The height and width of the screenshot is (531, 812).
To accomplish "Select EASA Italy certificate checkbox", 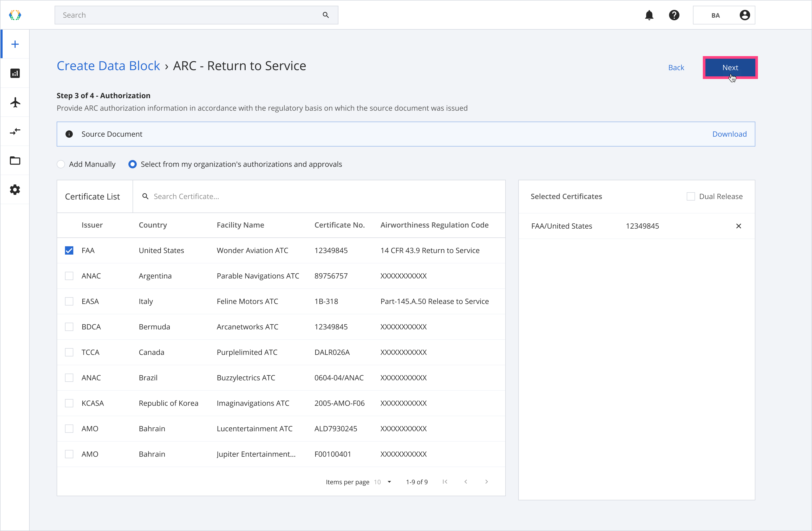I will coord(69,301).
